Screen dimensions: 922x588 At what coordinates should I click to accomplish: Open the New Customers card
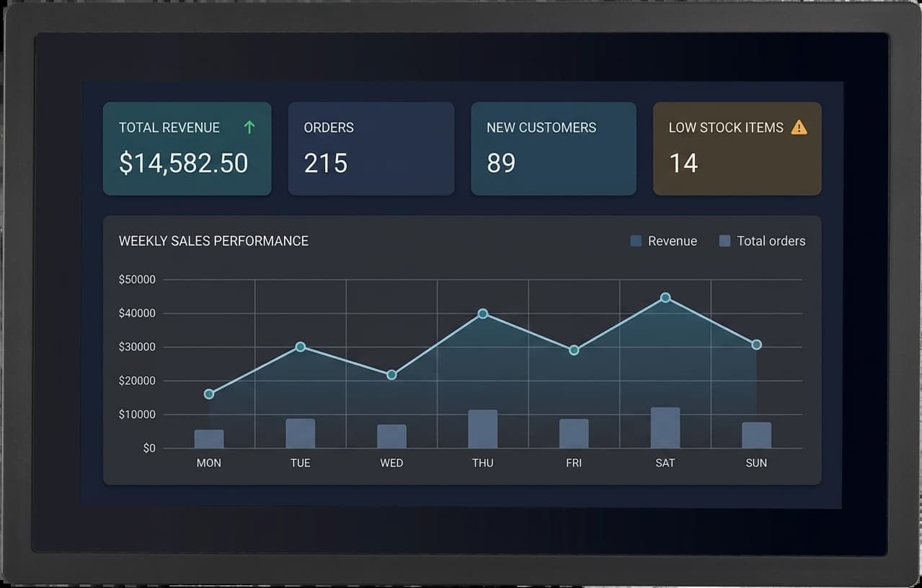(554, 148)
